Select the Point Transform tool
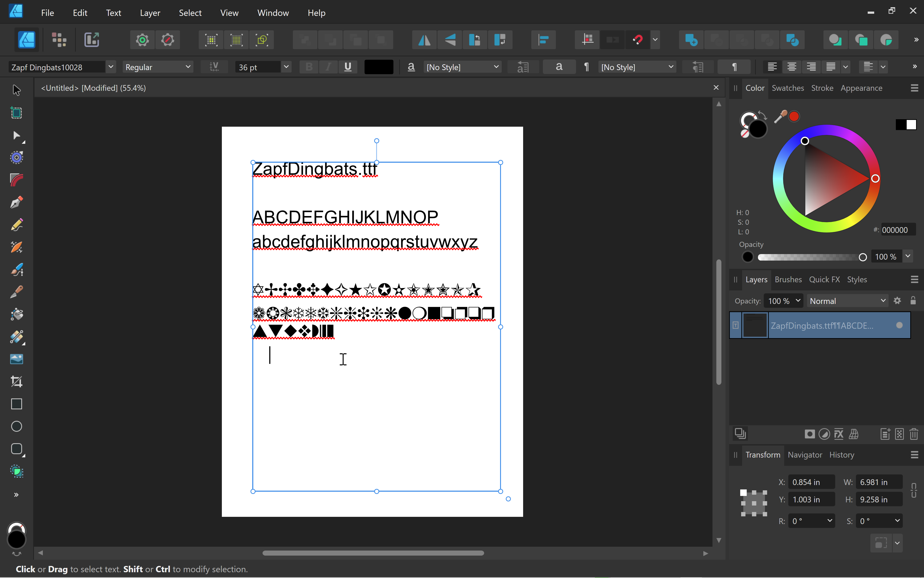Image resolution: width=924 pixels, height=578 pixels. (x=16, y=158)
